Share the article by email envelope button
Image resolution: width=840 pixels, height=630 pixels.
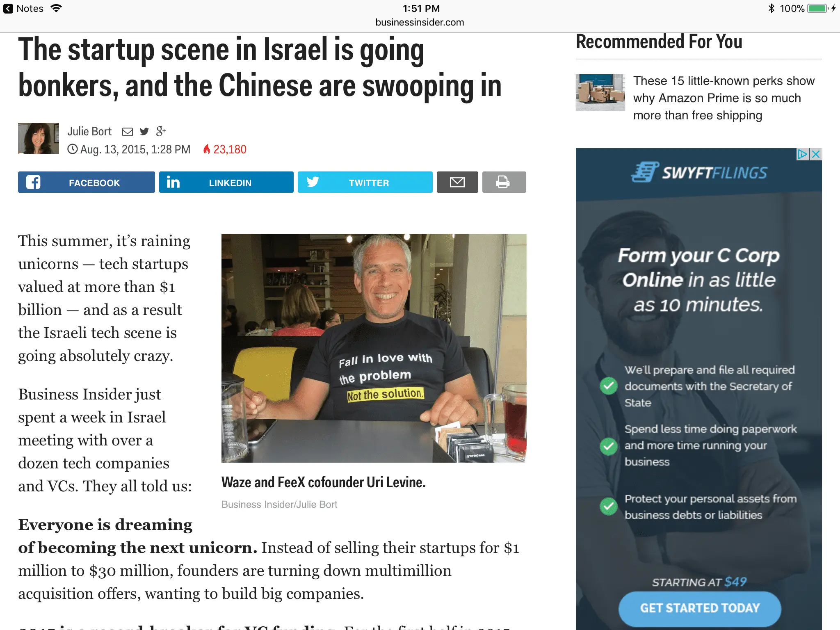457,182
